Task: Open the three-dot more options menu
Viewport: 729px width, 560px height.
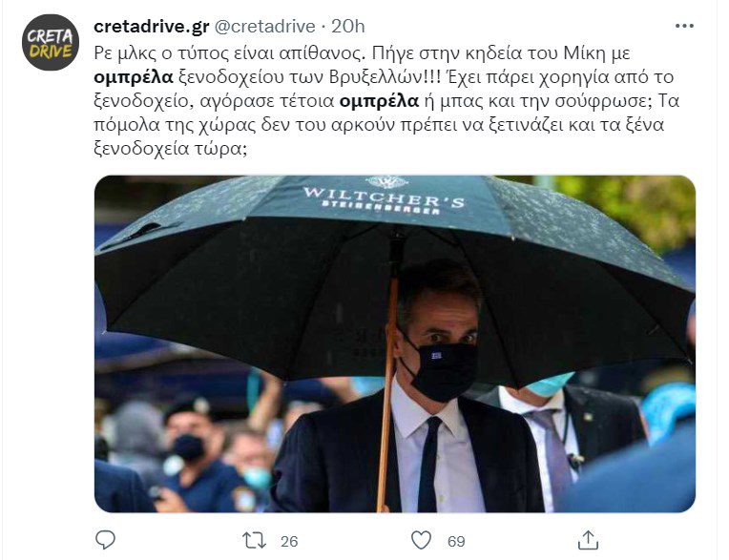Action: [684, 26]
